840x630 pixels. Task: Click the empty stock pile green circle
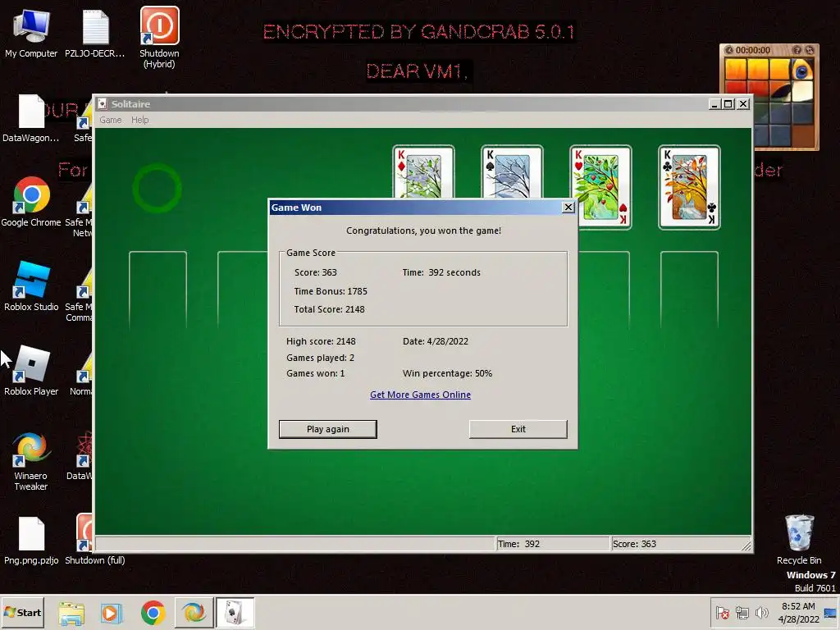[x=157, y=188]
